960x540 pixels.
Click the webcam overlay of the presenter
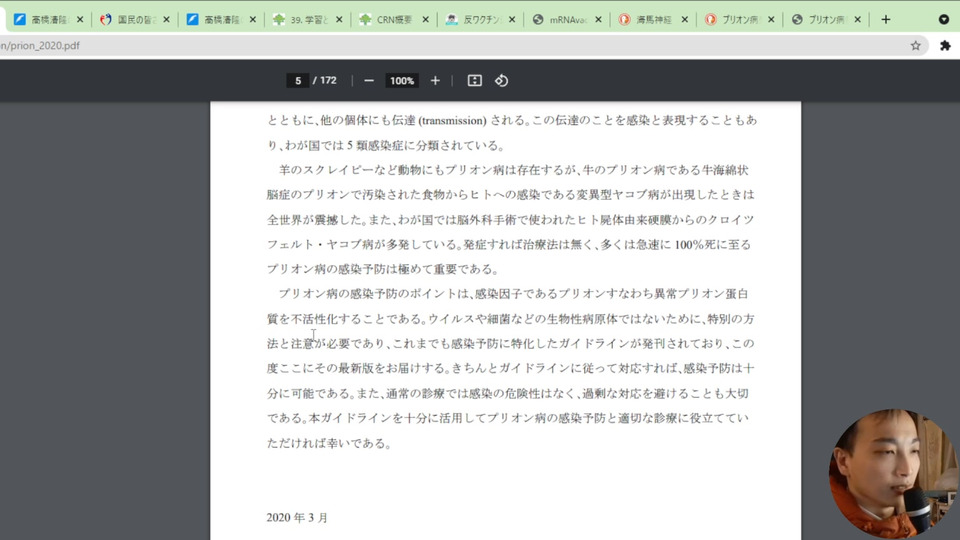(893, 474)
